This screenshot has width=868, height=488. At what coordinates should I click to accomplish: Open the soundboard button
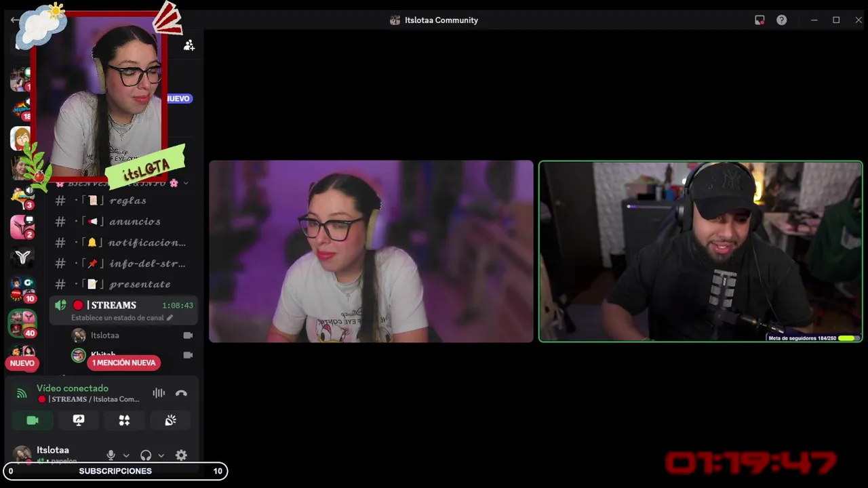(x=170, y=421)
